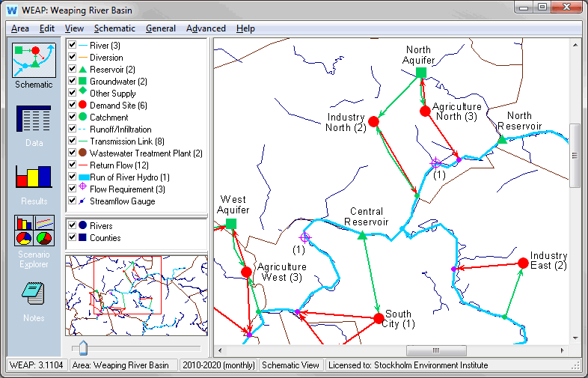Toggle the Rivers background layer checkbox

click(x=73, y=226)
